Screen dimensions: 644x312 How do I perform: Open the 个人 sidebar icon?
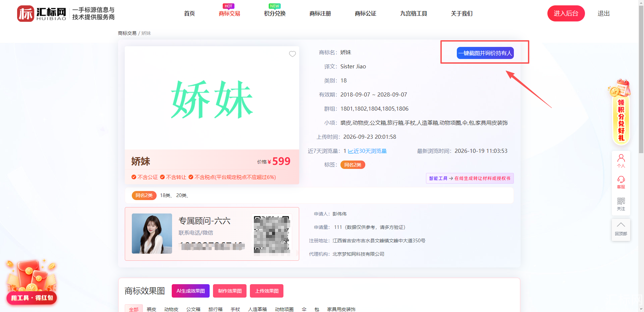tap(621, 161)
